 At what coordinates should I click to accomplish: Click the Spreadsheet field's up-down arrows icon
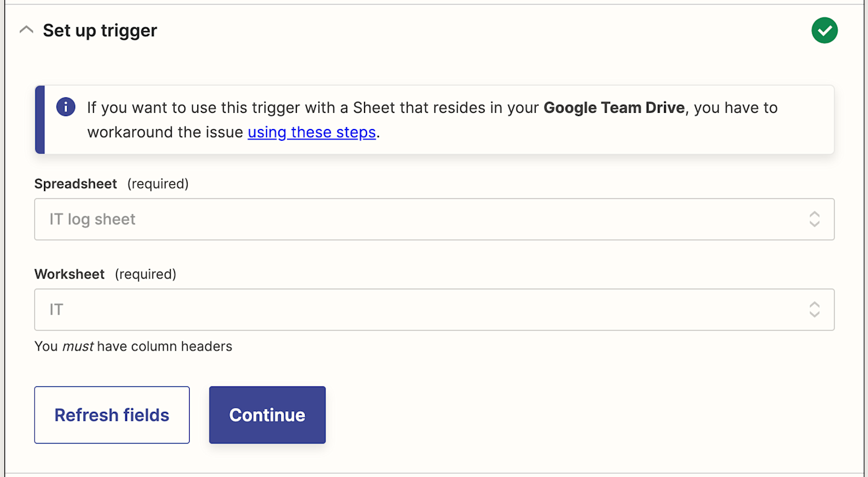[x=814, y=219]
